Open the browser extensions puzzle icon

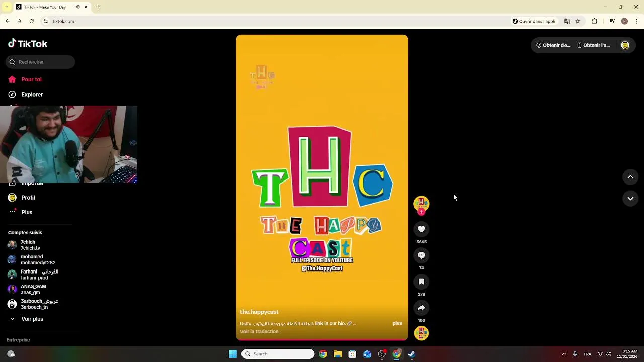[x=595, y=21]
